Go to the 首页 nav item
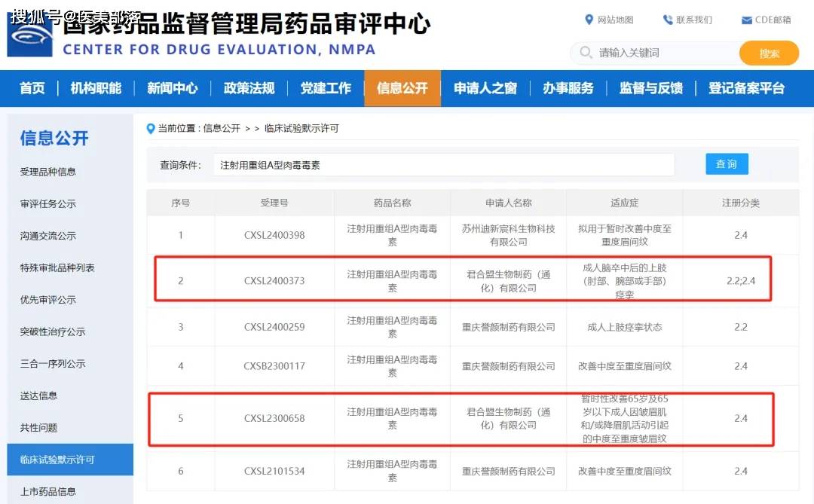This screenshot has height=504, width=814. point(32,88)
